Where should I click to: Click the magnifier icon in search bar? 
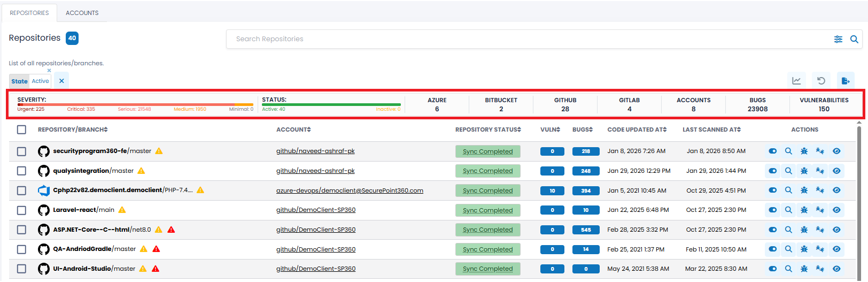point(854,39)
